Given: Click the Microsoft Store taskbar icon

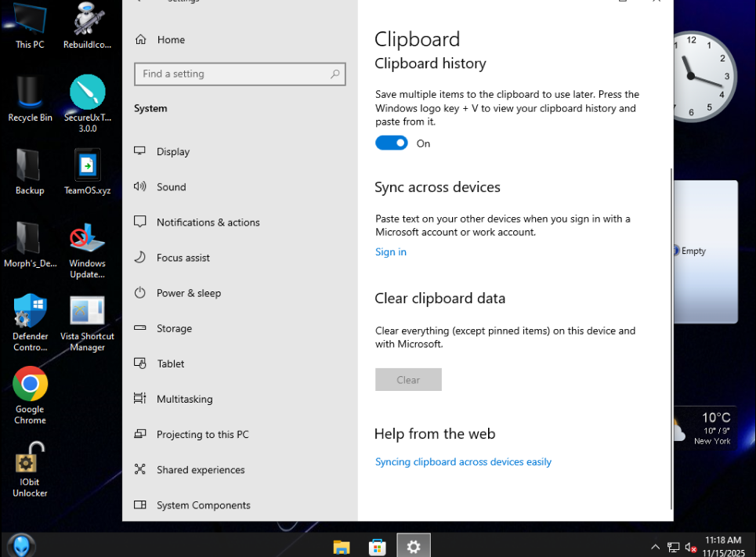Looking at the screenshot, I should click(377, 547).
